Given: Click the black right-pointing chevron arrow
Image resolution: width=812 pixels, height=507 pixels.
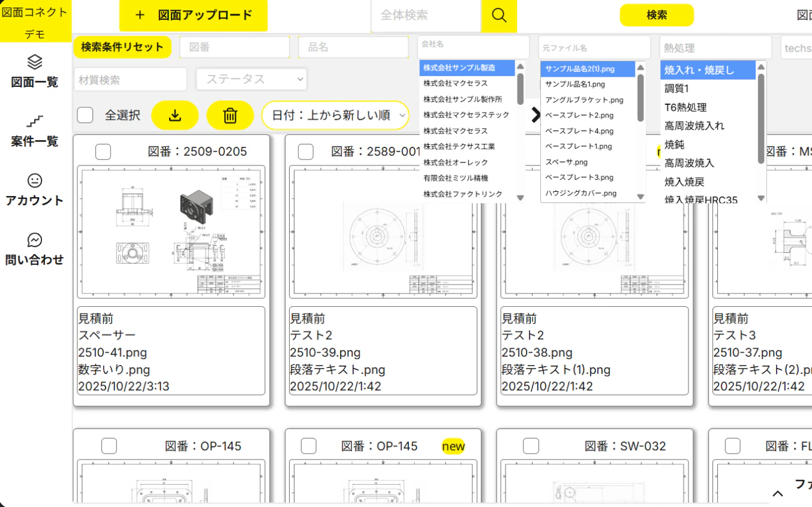Looking at the screenshot, I should 536,114.
